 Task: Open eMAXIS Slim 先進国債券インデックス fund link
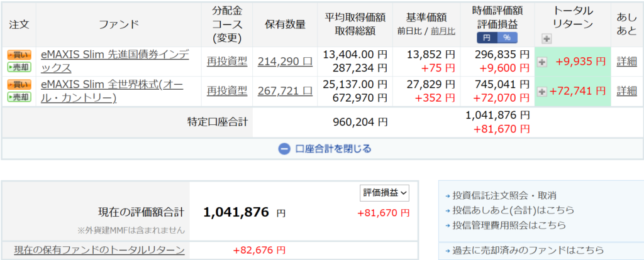click(x=115, y=61)
